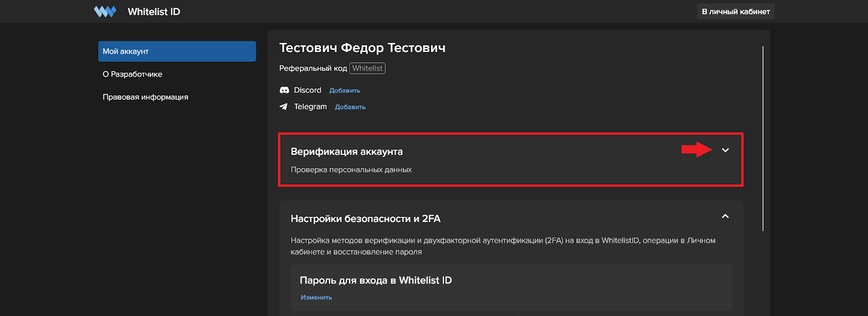Click Добавить link next to Discord
Screen dimensions: 868x316
(344, 91)
